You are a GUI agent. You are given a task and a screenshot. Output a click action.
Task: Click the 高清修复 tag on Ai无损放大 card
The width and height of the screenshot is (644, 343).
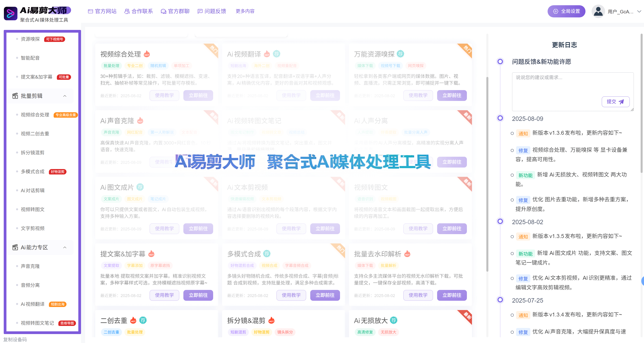[365, 332]
